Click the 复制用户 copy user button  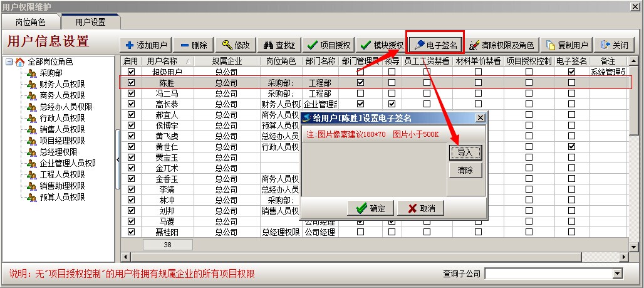[x=566, y=45]
